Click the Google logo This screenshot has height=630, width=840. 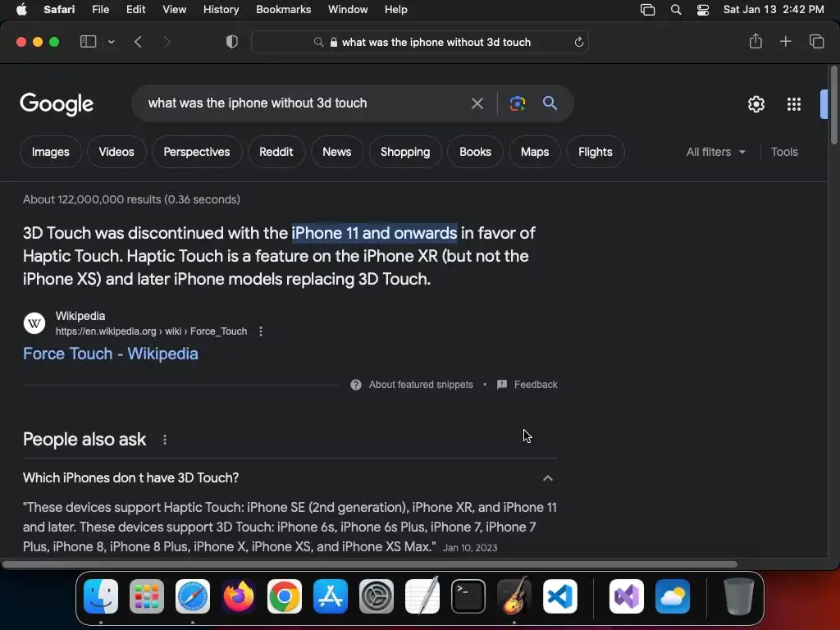pyautogui.click(x=57, y=104)
